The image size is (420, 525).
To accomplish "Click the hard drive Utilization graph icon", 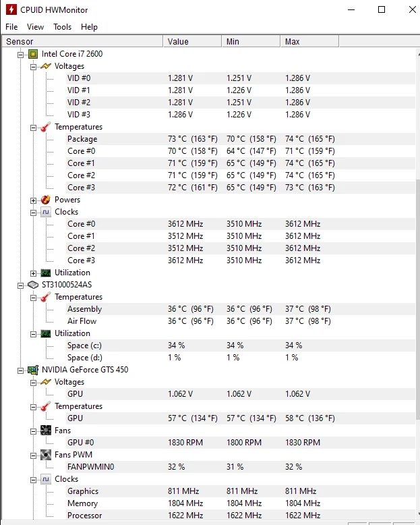I will [45, 333].
